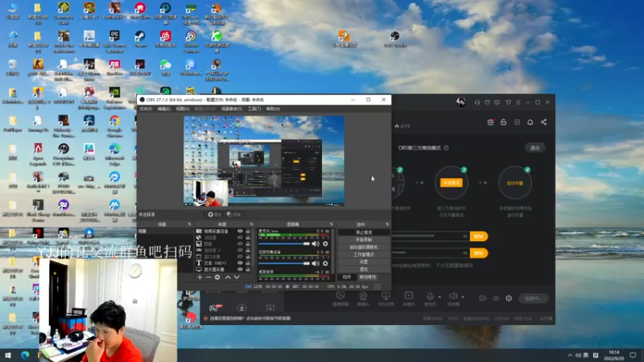644x362 pixels.
Task: Click the lock icon in streaming app toolbar
Action: pos(504,122)
